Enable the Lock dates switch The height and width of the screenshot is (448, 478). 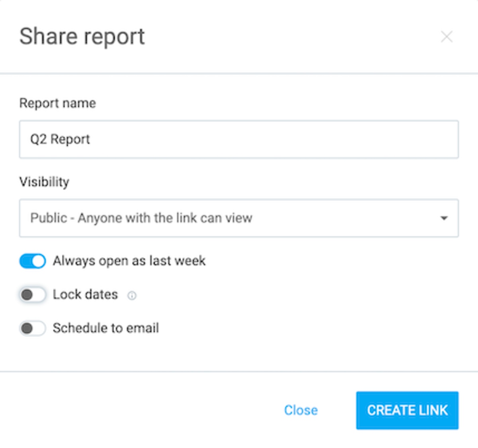pos(32,295)
